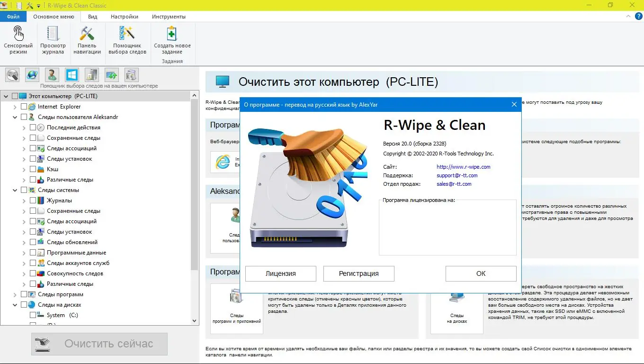Open the Инструменты tab
This screenshot has height=364, width=644.
169,17
